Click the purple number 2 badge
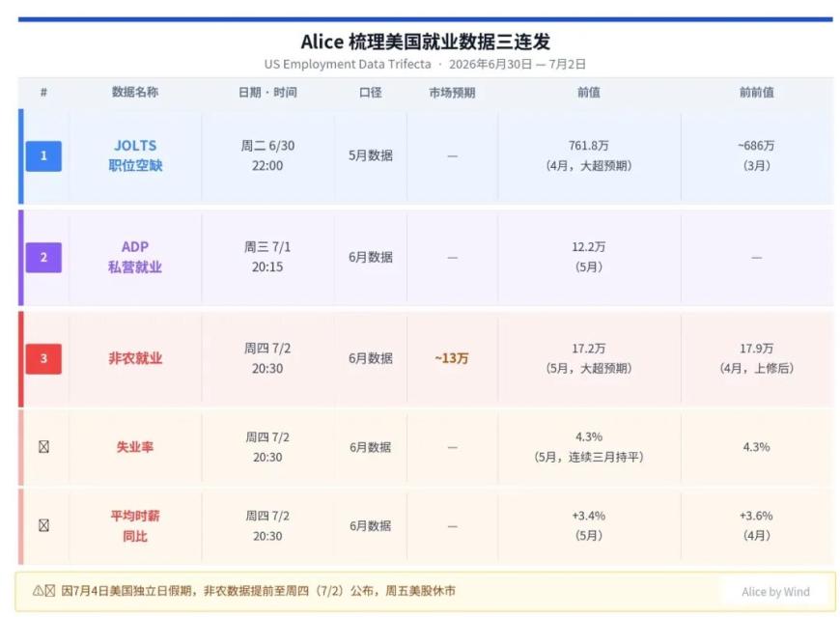Screen dimensions: 840x617 [x=43, y=257]
